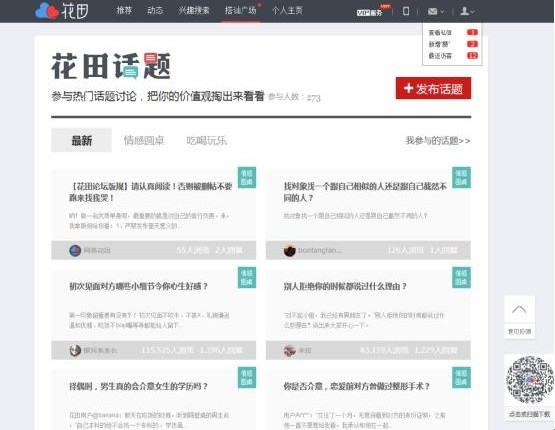Open the 个人主页 nav tab
555x430 pixels.
287,10
